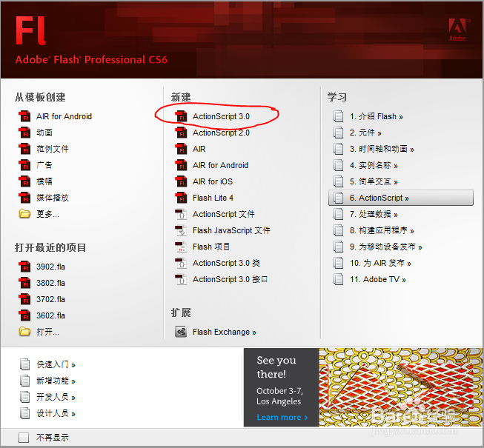Select the Flash 项目 entry
This screenshot has width=484, height=448.
(211, 247)
